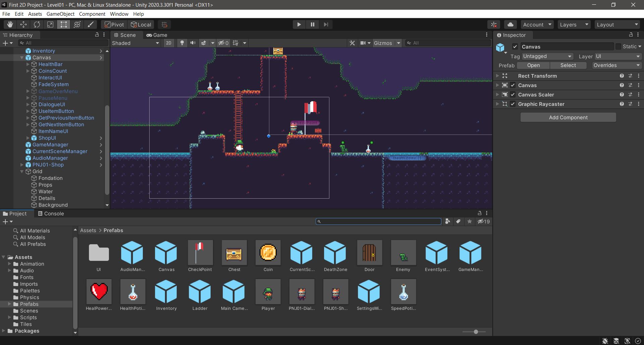Click Add Component button
644x345 pixels.
coord(568,117)
